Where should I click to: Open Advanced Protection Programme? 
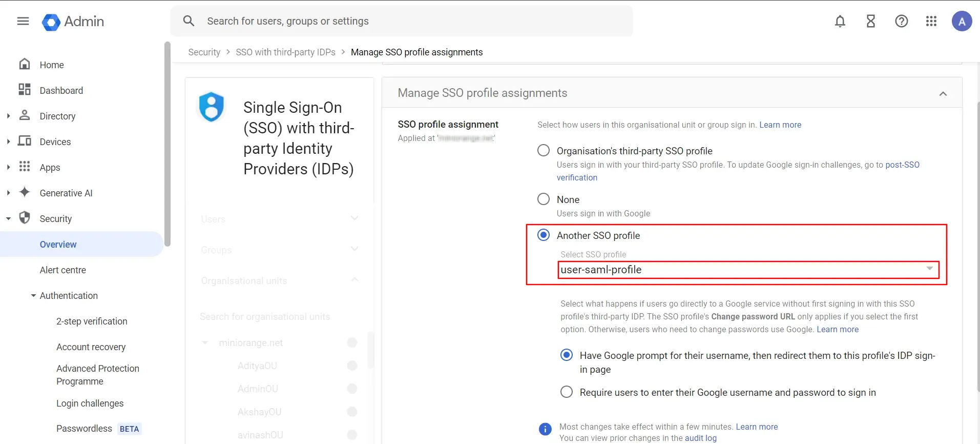98,375
